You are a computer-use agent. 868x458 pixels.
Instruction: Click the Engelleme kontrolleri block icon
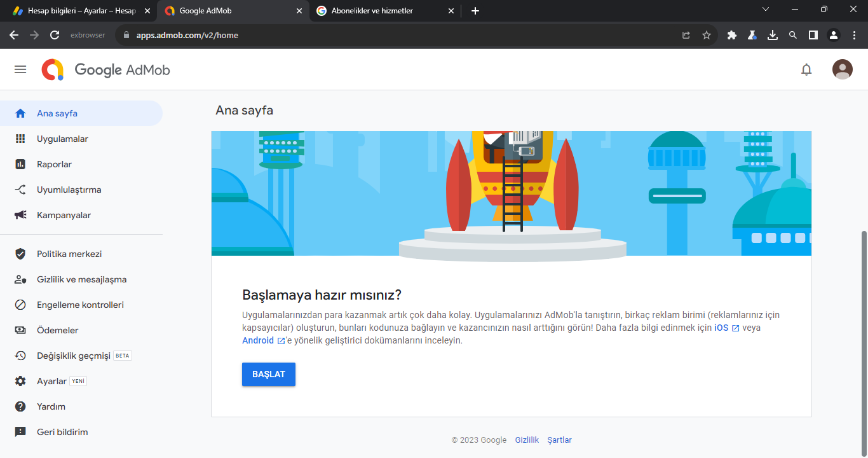[20, 305]
